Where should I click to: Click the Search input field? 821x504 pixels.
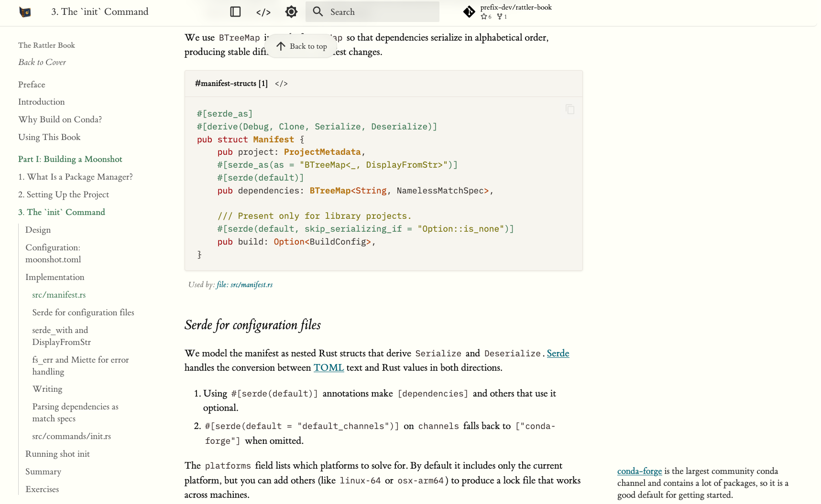click(372, 12)
